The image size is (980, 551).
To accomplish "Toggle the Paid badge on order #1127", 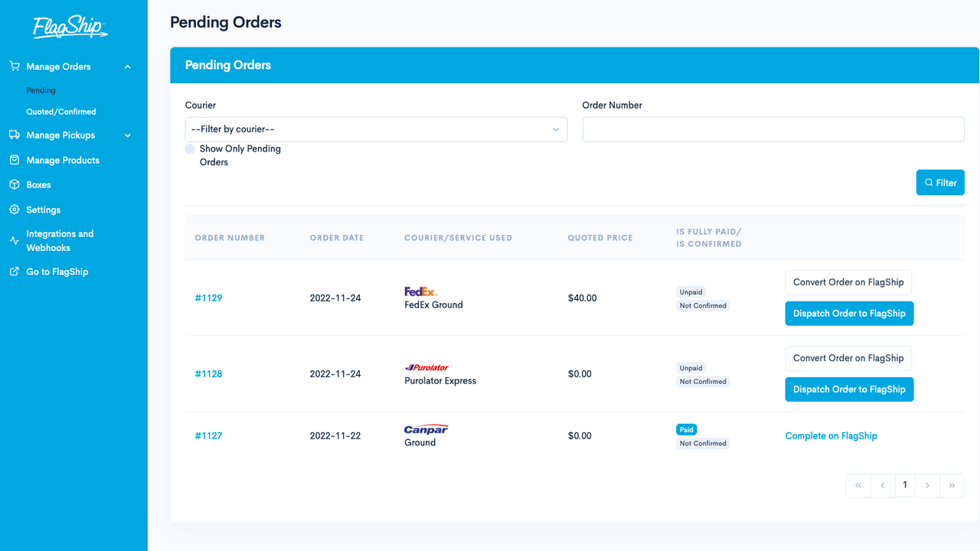I will 686,429.
